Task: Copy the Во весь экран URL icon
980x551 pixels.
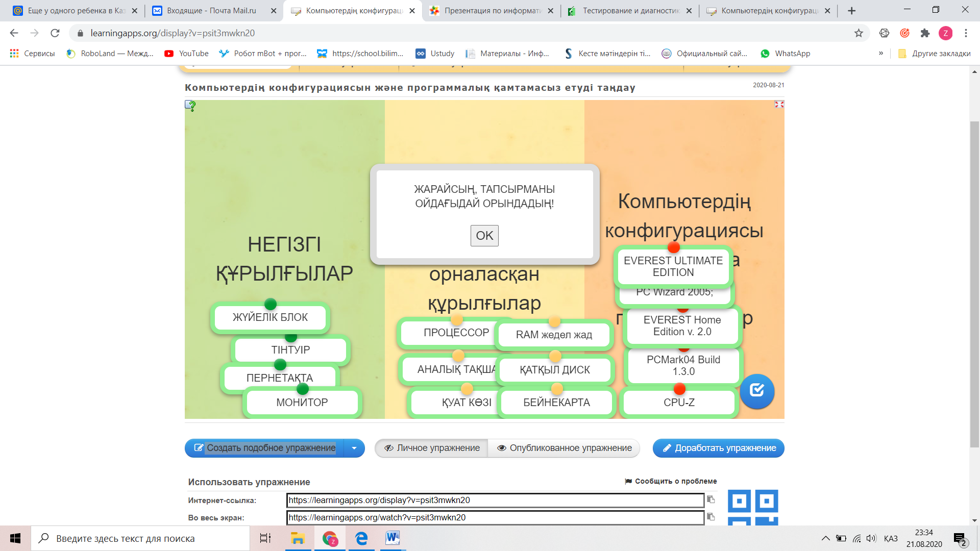Action: pos(711,517)
